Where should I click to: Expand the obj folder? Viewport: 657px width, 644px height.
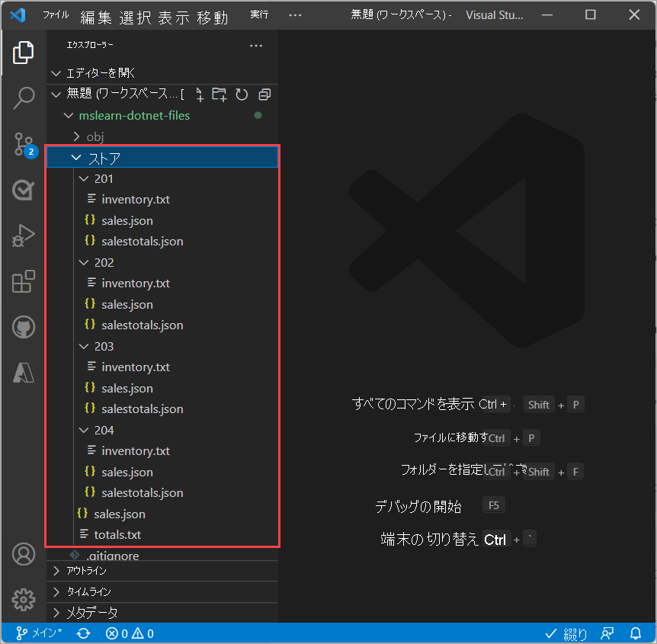pyautogui.click(x=78, y=136)
